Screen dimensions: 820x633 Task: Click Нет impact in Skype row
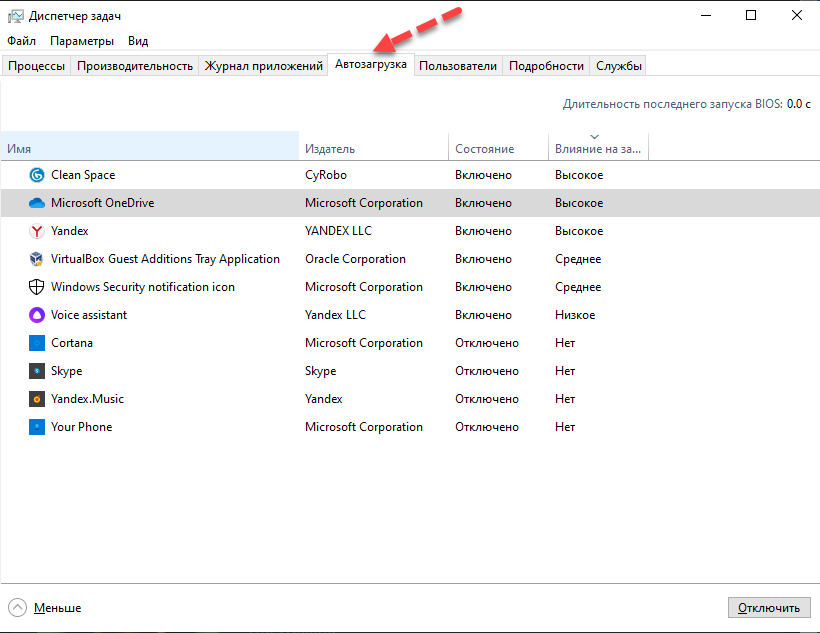[565, 371]
